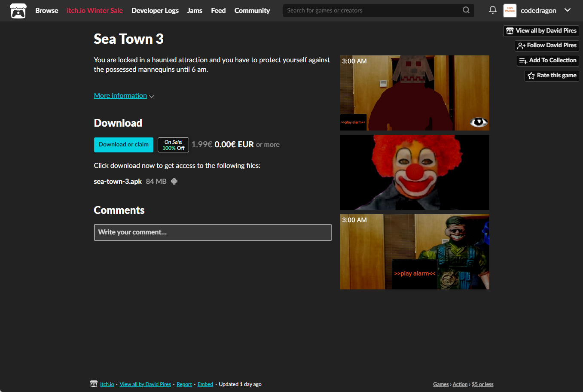Click the sea-town-3.apk file name
583x392 pixels.
pyautogui.click(x=118, y=181)
